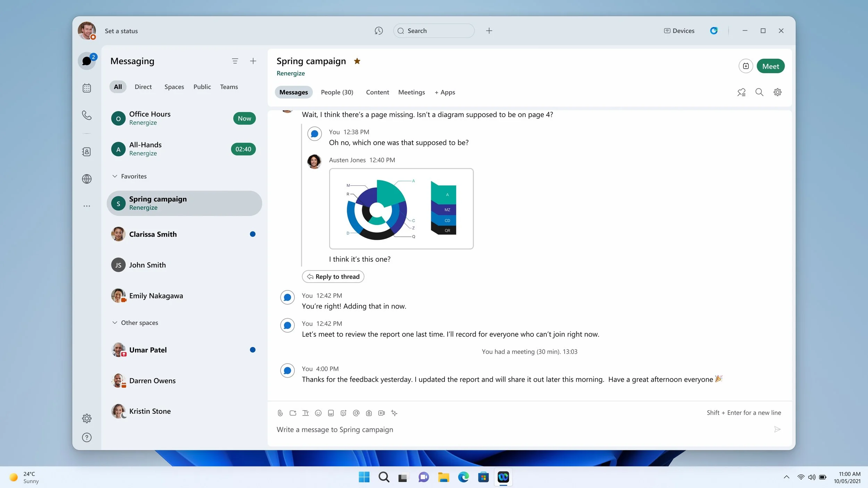View pinned messages in Spring campaign
This screenshot has height=488, width=868.
[x=741, y=92]
